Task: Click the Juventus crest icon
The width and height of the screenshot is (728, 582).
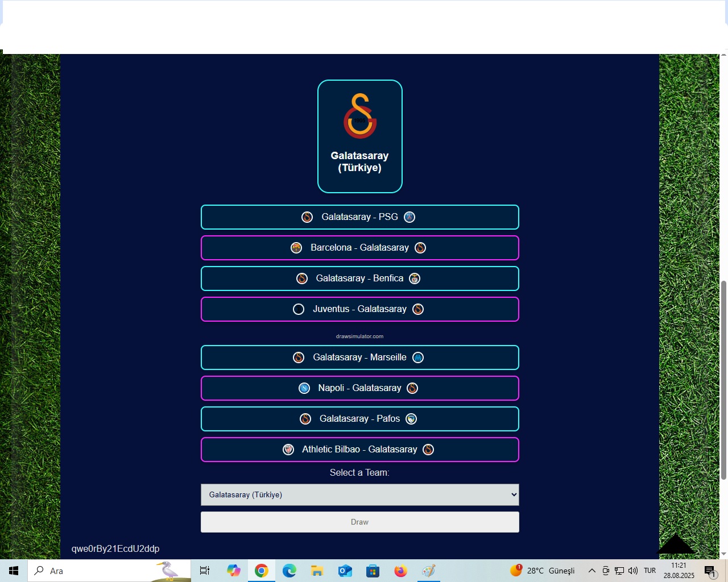Action: coord(299,309)
